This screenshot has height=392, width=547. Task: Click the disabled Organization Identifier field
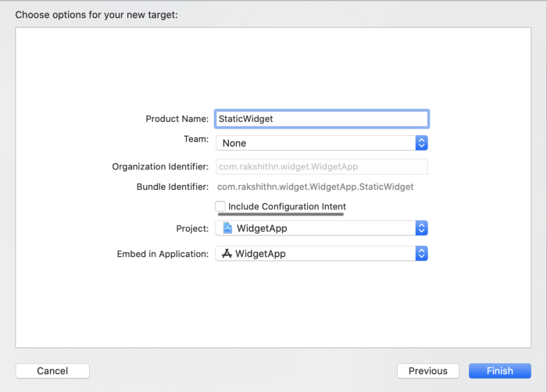(321, 166)
